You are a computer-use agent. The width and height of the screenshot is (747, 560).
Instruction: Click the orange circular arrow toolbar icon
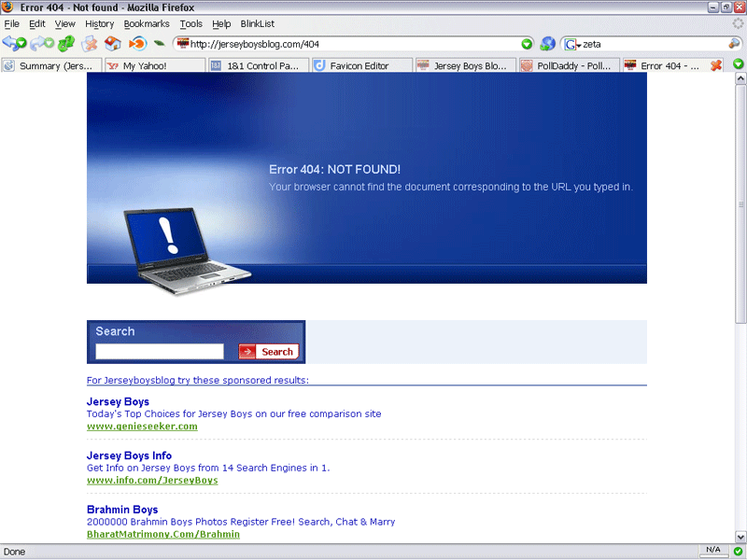pyautogui.click(x=137, y=44)
